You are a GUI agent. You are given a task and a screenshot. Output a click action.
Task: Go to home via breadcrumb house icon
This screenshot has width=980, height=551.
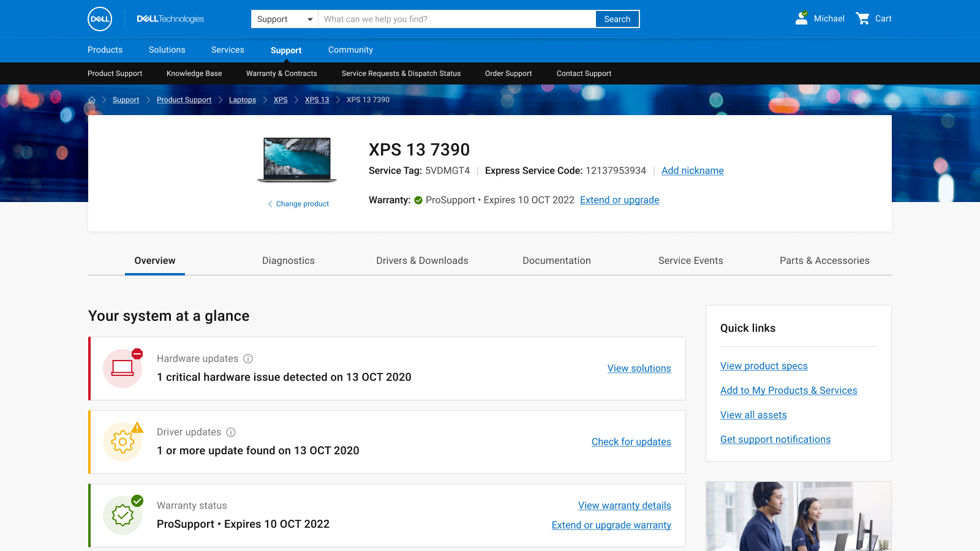(92, 100)
